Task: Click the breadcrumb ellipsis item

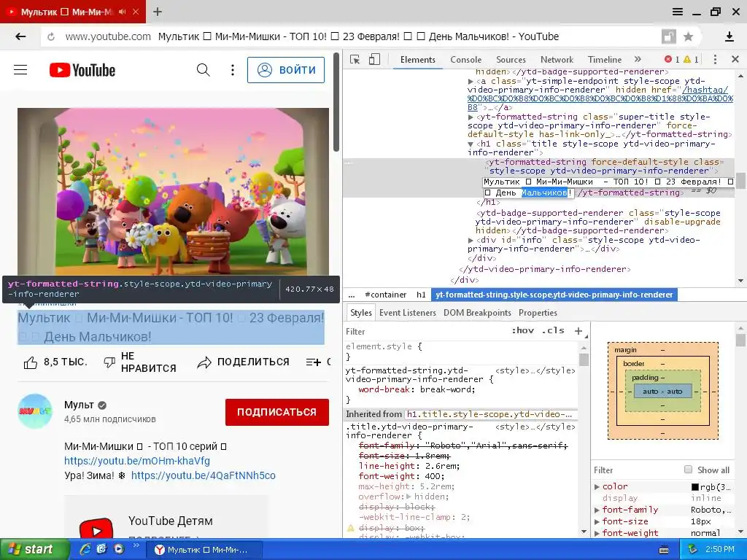Action: 352,295
